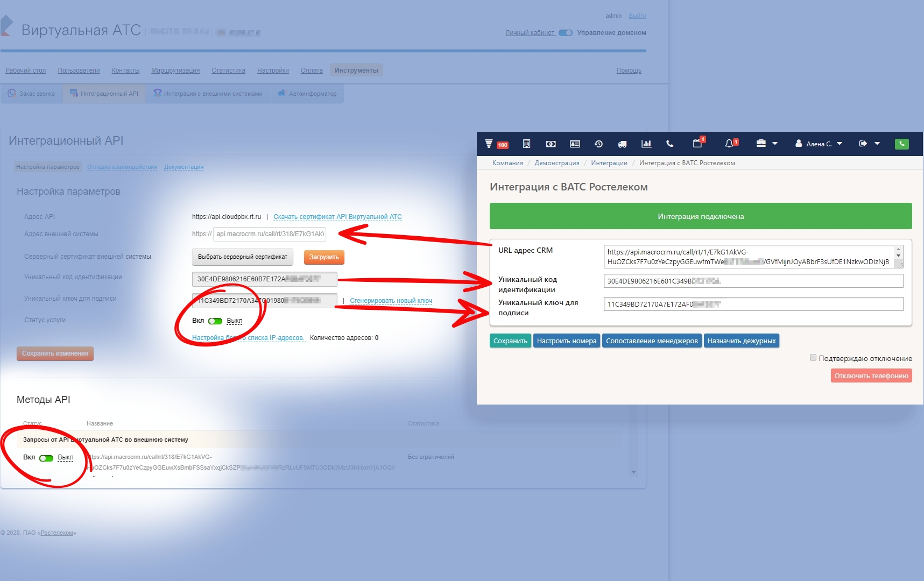Toggle the Запросы от API switch in Методы API
924x581 pixels.
point(46,458)
